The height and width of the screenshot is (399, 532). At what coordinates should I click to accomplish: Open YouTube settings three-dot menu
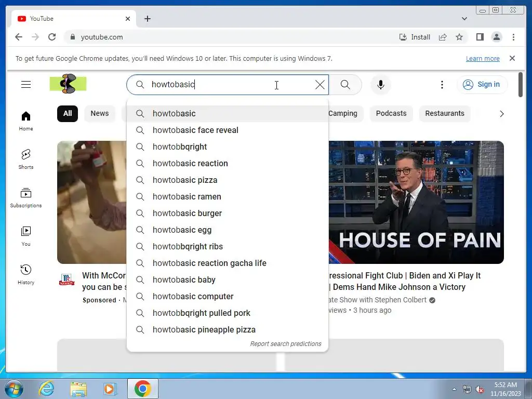(442, 85)
